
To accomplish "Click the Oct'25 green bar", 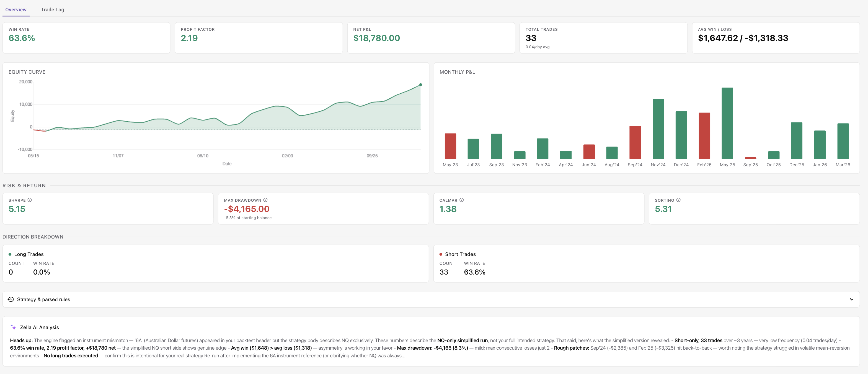I will click(774, 155).
